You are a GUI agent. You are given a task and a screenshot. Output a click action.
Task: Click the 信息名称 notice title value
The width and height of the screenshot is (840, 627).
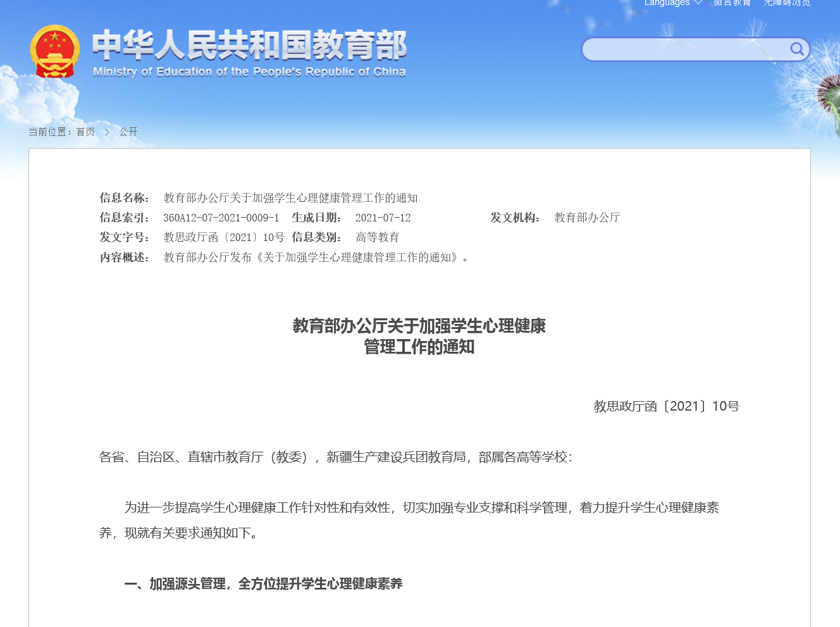click(x=290, y=198)
